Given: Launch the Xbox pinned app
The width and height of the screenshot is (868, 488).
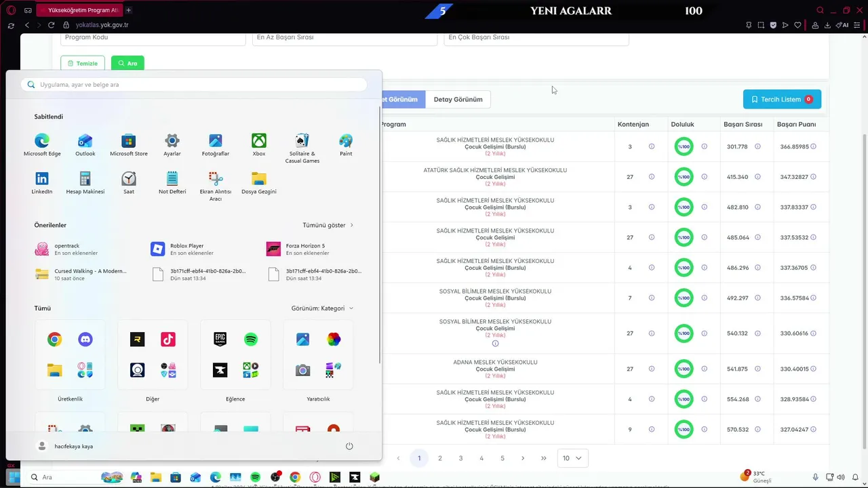Looking at the screenshot, I should pos(259,145).
